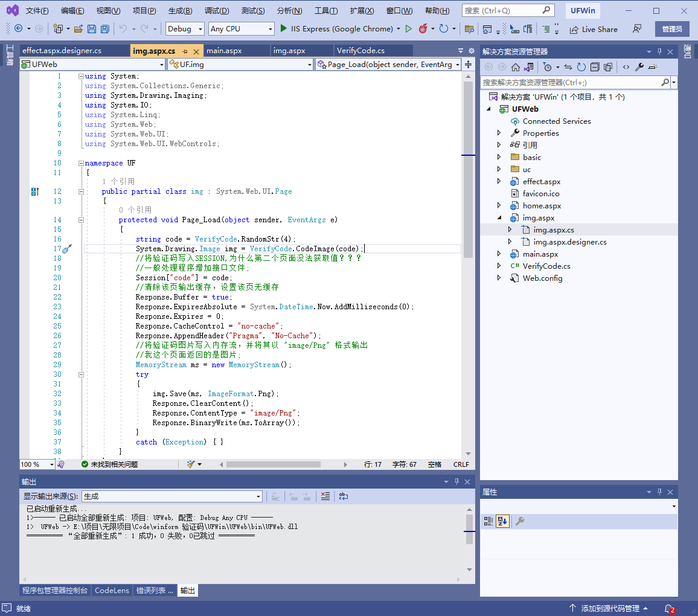Start IIS Express with the green play icon

coord(284,28)
